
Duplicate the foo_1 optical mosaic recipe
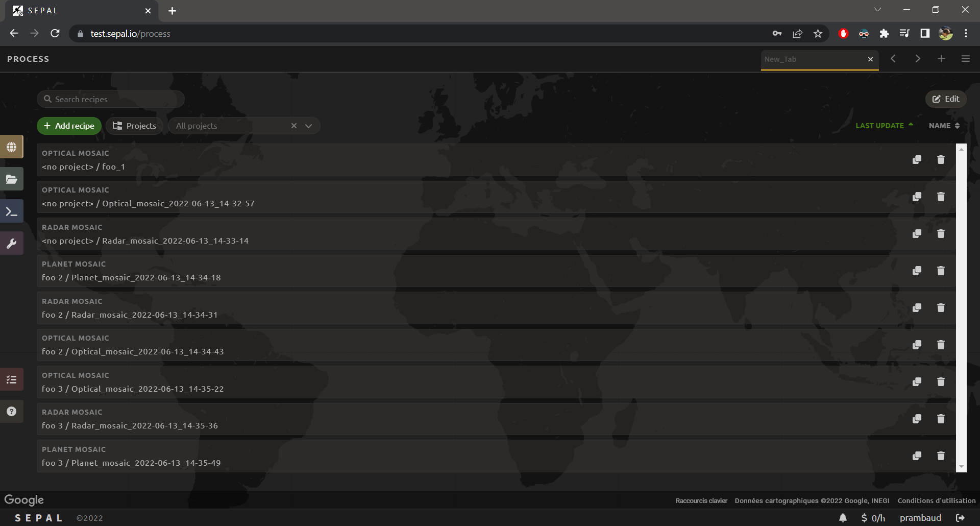[917, 160]
